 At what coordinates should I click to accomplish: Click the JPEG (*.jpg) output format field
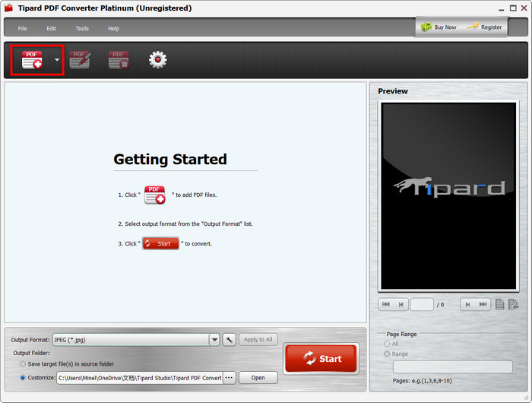131,340
